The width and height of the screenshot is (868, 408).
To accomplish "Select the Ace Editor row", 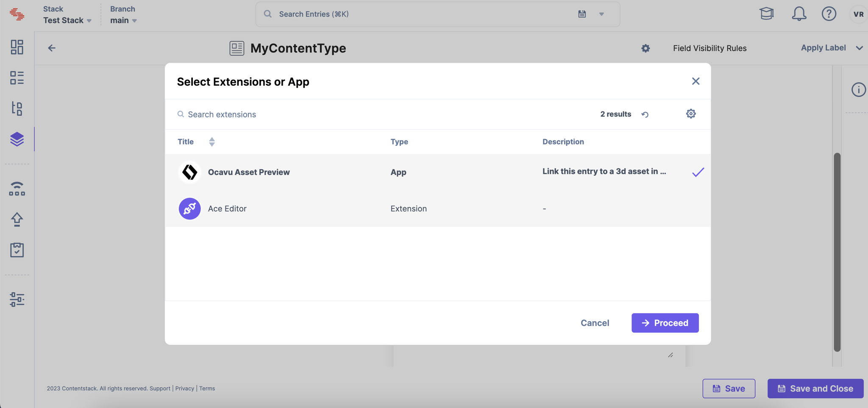I will [437, 208].
